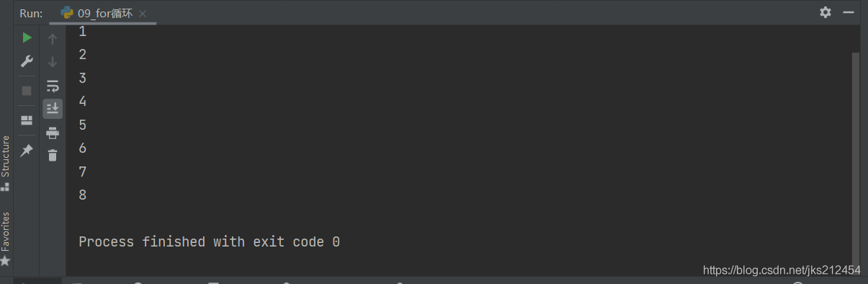Viewport: 868px width, 284px height.
Task: Toggle Soft-Wrap for console output
Action: tap(53, 86)
